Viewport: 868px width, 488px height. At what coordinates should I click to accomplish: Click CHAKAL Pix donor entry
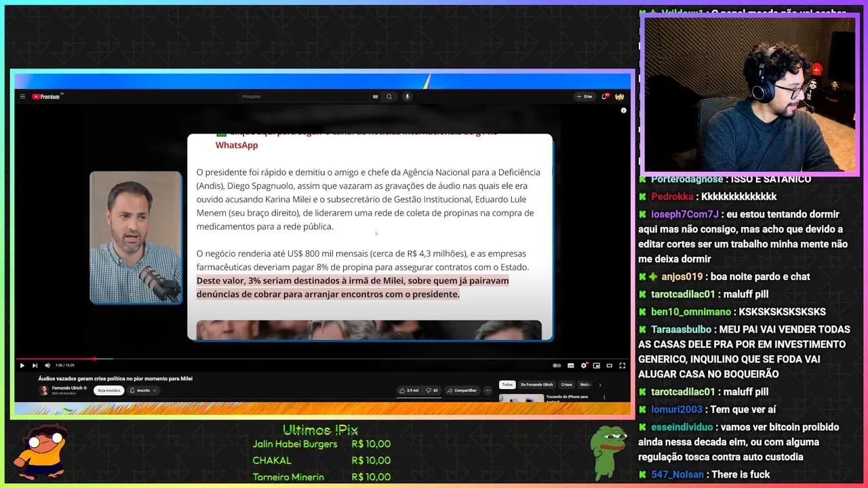click(321, 460)
